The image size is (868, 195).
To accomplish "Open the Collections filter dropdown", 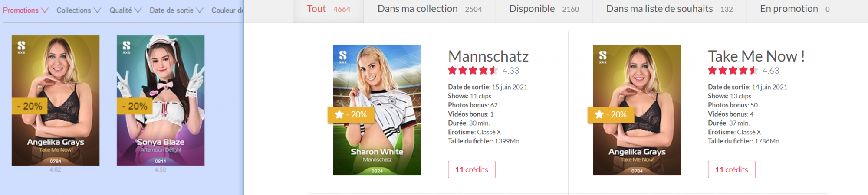I will tap(79, 10).
